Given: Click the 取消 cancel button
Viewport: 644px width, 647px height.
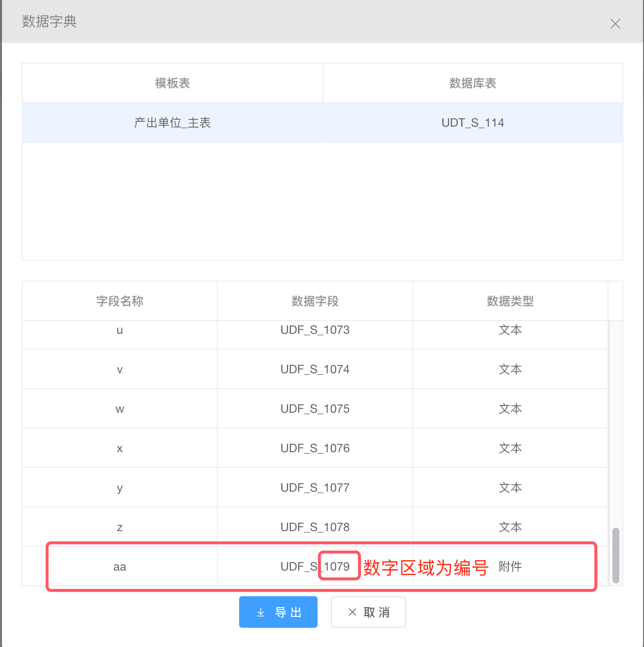Looking at the screenshot, I should tap(368, 612).
